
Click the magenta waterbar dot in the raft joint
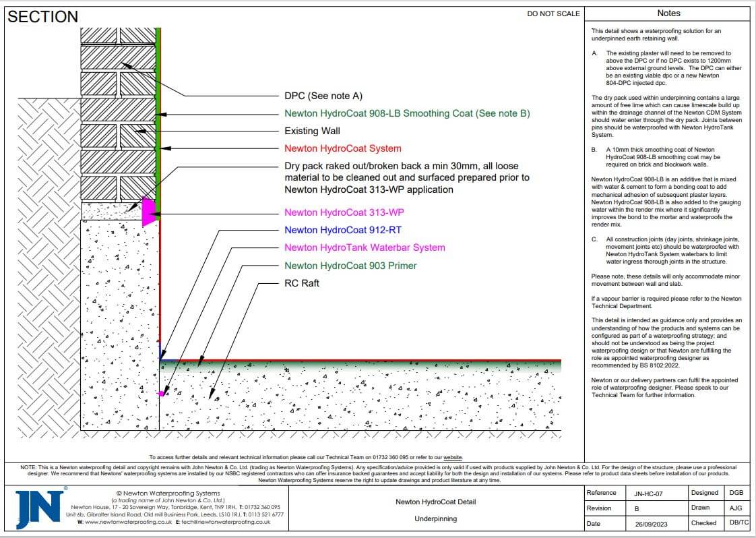[160, 393]
